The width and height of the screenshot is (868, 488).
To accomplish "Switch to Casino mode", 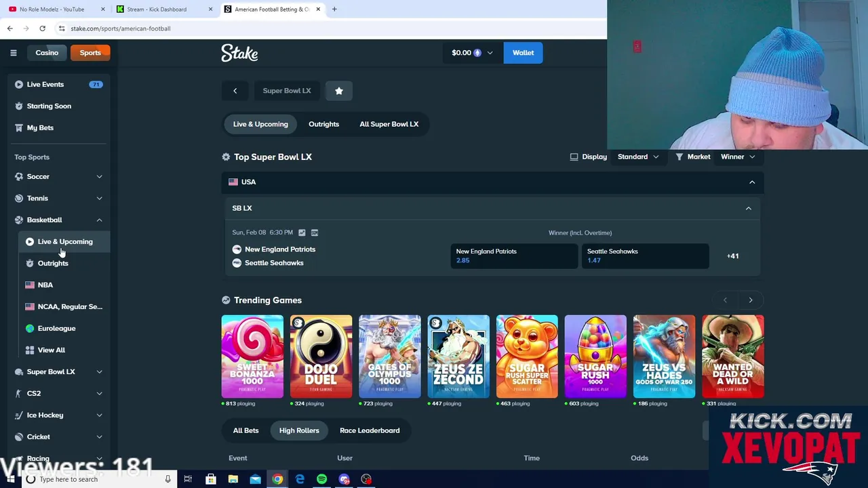I will 47,53.
